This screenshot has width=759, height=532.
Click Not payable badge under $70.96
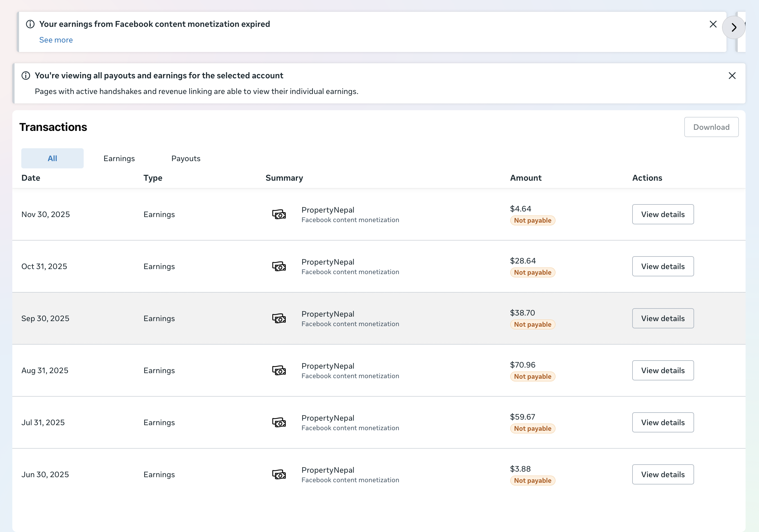pos(533,376)
